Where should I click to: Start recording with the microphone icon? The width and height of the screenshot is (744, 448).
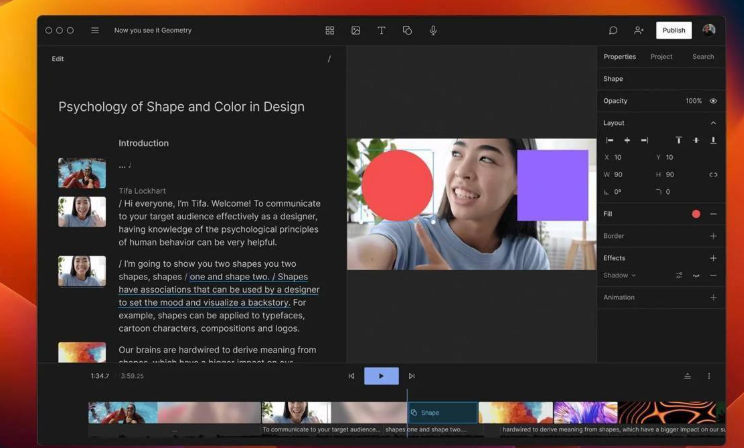tap(433, 30)
